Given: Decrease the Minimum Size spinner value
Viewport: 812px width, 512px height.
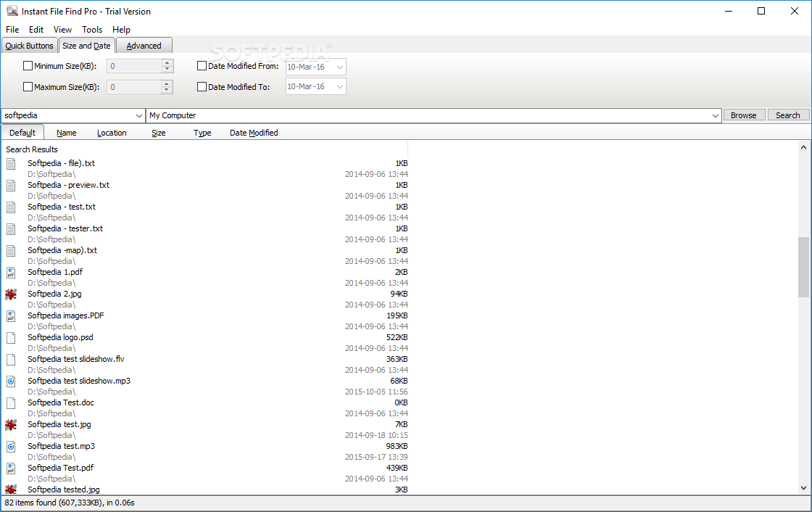Looking at the screenshot, I should click(167, 69).
